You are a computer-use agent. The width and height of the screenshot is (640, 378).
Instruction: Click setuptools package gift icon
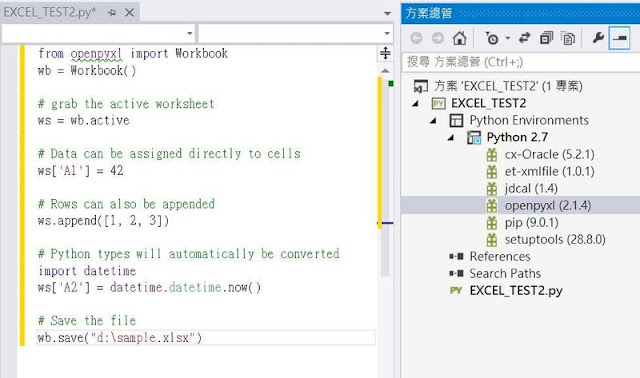coord(492,240)
